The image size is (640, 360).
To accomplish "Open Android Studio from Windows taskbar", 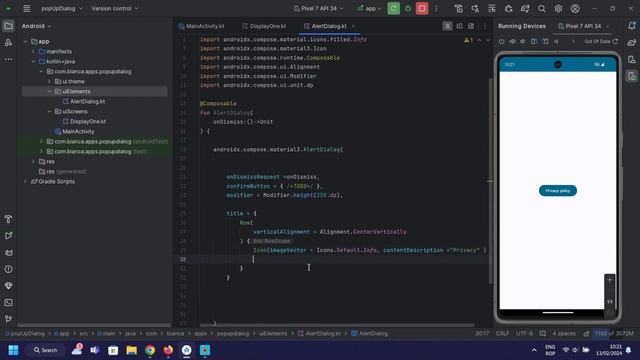I will click(187, 350).
